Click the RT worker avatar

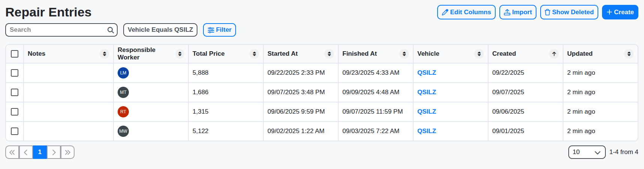pos(123,112)
